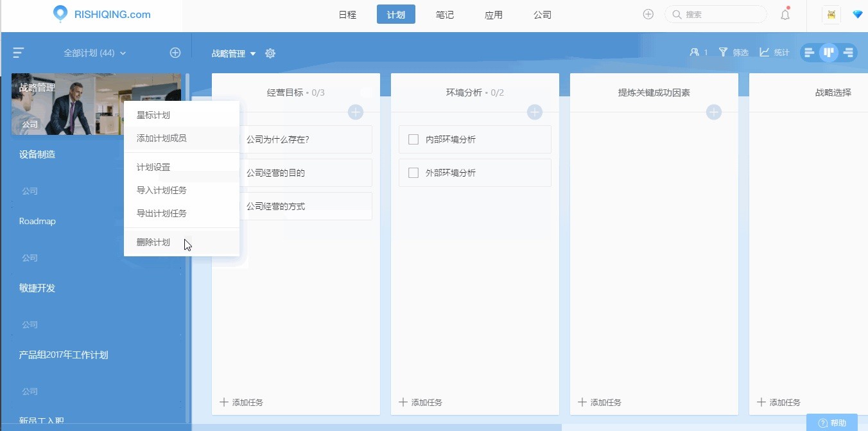
Task: Add card to 经营目标 column plus icon
Action: (356, 112)
